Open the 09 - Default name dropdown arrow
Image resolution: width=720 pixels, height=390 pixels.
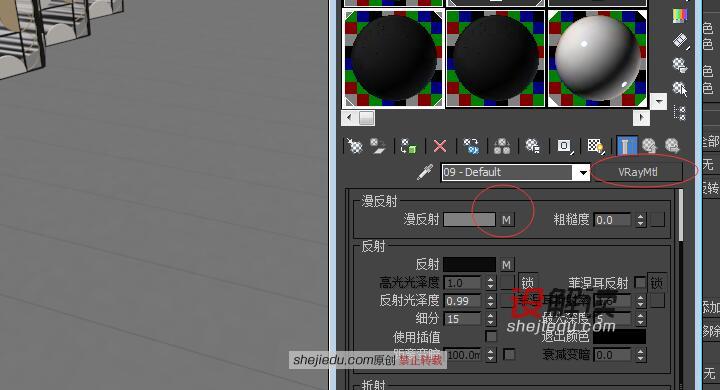point(582,172)
